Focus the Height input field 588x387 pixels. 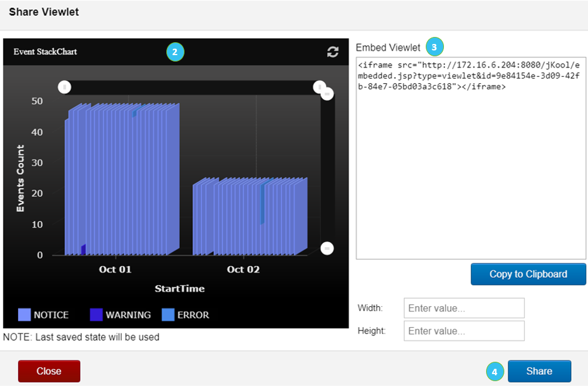pos(464,331)
